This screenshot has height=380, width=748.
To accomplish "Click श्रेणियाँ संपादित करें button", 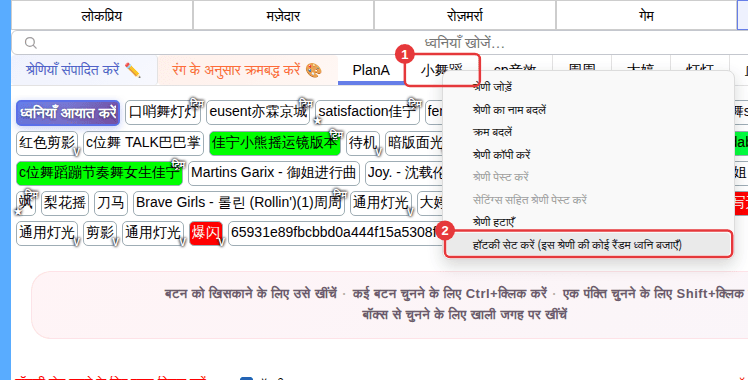I will coord(84,70).
